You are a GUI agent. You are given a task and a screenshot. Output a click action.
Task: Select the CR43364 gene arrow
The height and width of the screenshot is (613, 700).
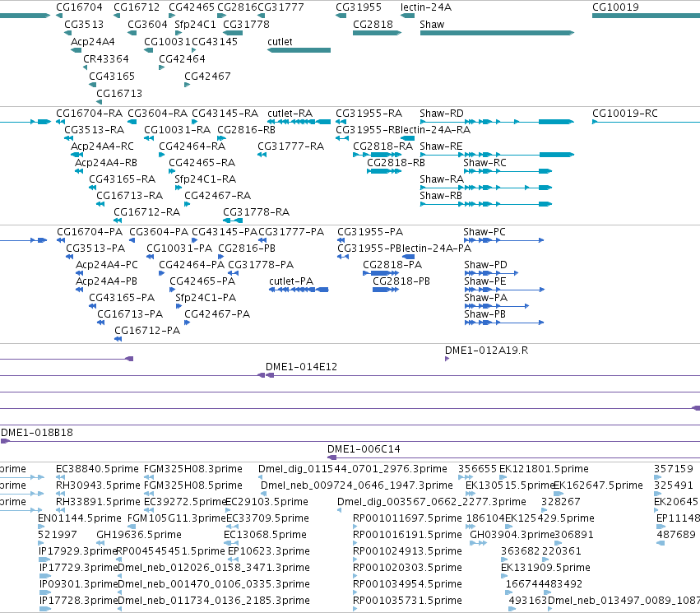85,67
